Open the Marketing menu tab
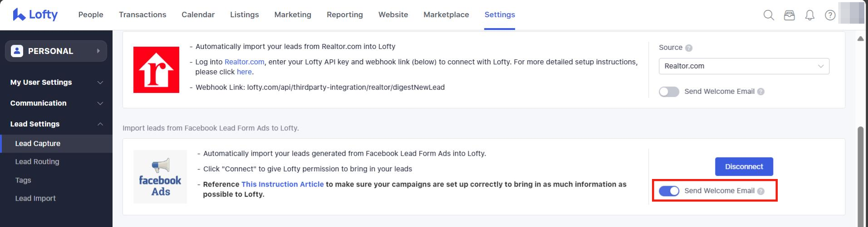The image size is (868, 227). coord(293,14)
